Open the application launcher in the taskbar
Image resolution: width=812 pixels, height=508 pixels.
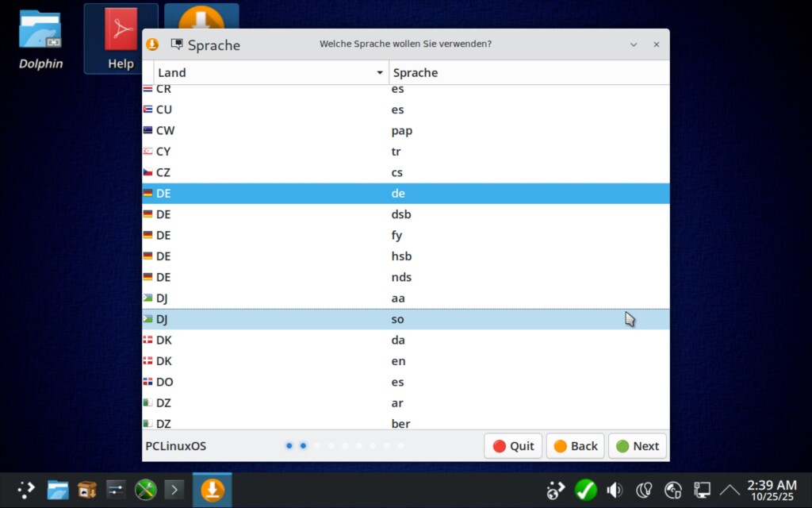pyautogui.click(x=26, y=490)
